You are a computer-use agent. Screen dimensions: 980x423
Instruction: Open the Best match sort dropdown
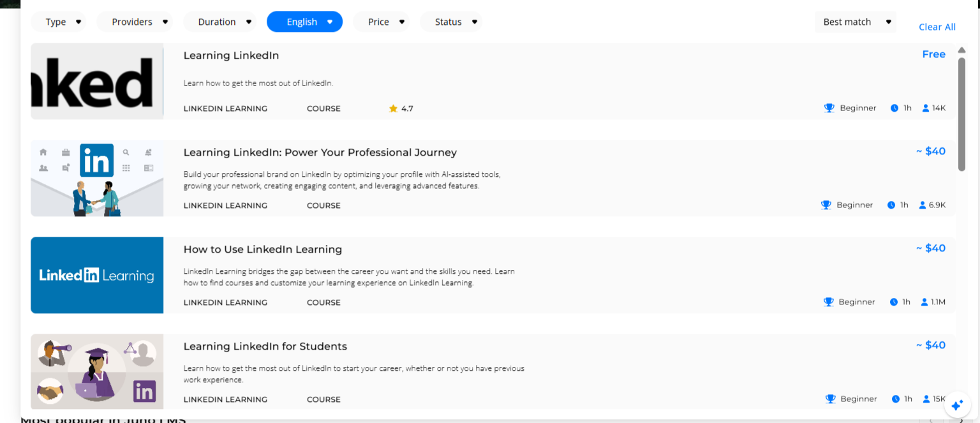click(x=856, y=22)
